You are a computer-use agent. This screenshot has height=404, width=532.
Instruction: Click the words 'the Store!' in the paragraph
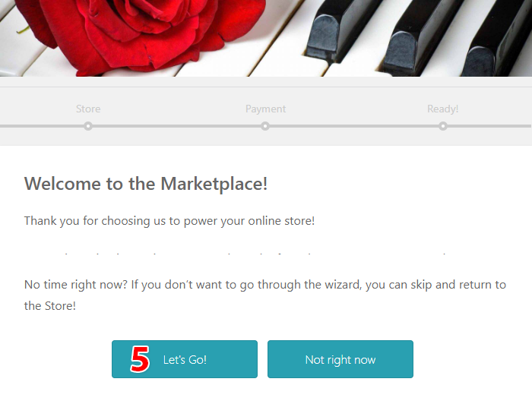point(50,306)
